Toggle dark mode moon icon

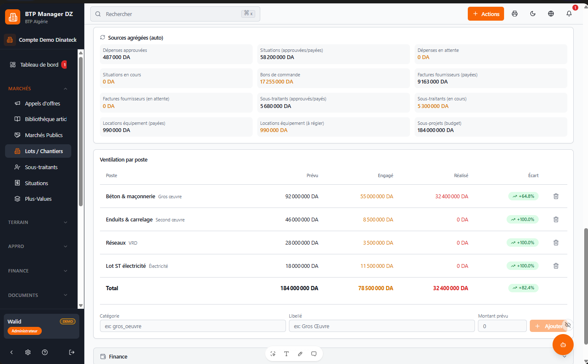(x=533, y=14)
